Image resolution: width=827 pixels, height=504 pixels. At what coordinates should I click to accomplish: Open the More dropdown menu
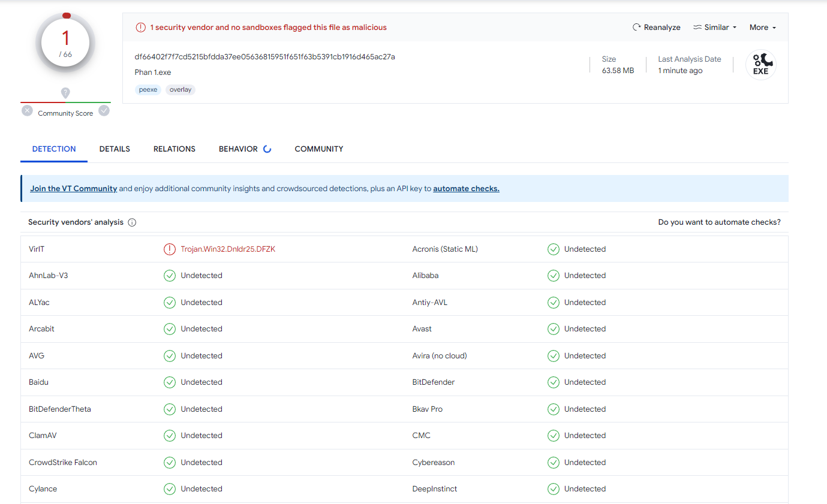[762, 28]
